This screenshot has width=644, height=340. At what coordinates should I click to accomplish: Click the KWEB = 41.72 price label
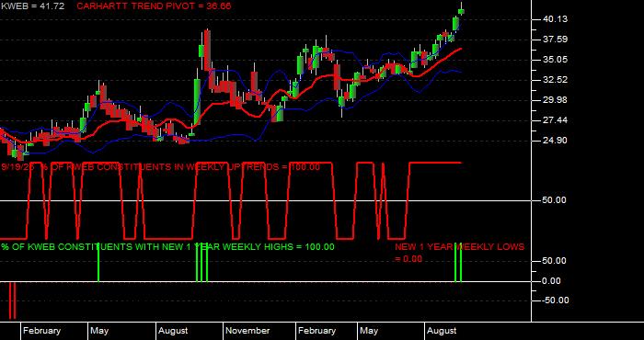(32, 6)
